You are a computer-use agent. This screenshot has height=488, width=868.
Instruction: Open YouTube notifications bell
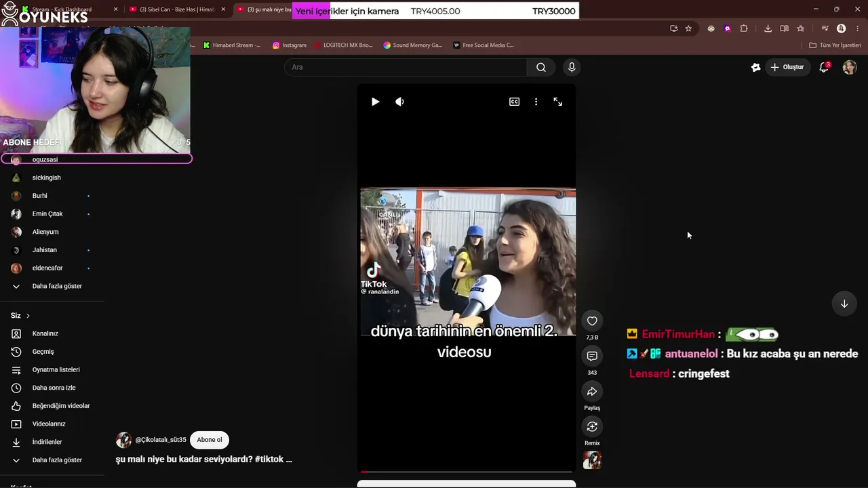pos(824,67)
